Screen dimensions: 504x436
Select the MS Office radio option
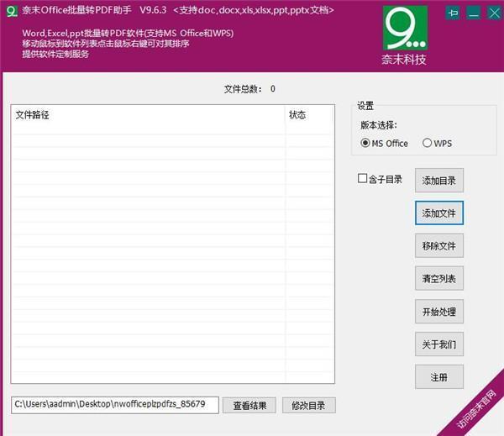[384, 143]
